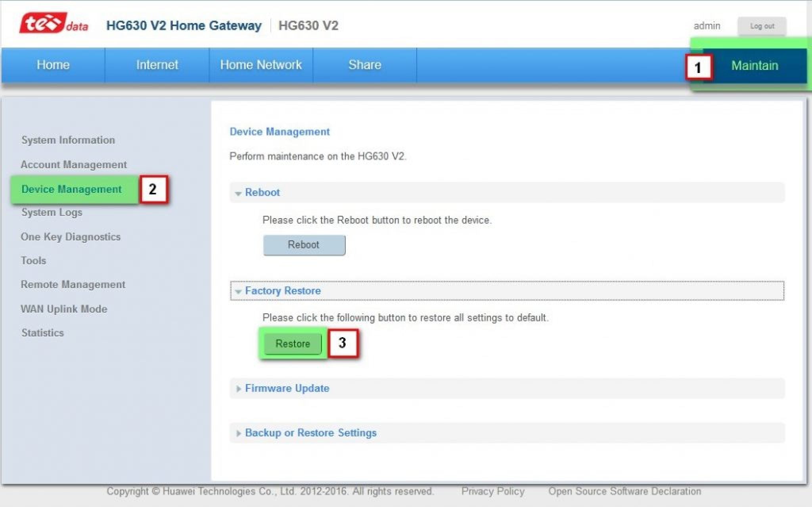This screenshot has width=812, height=507.
Task: Expand Backup or Restore Settings
Action: (x=310, y=433)
